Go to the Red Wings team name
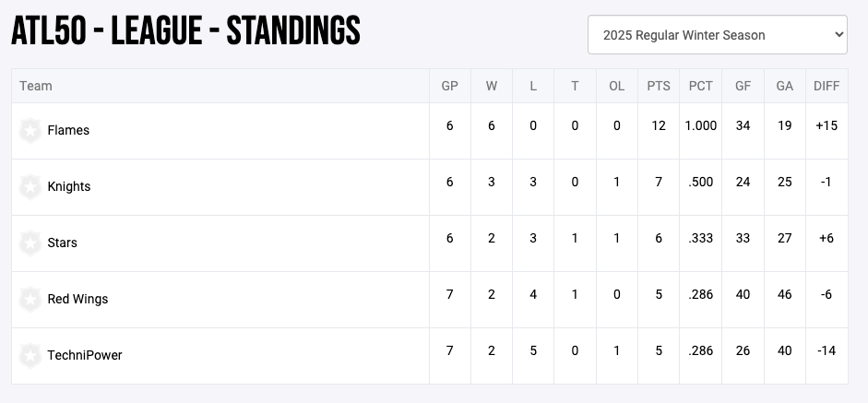 77,300
